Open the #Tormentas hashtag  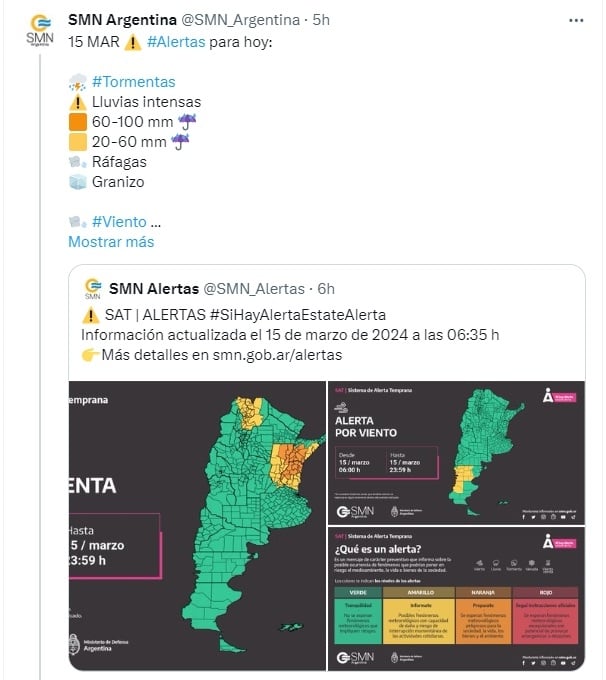pos(134,82)
